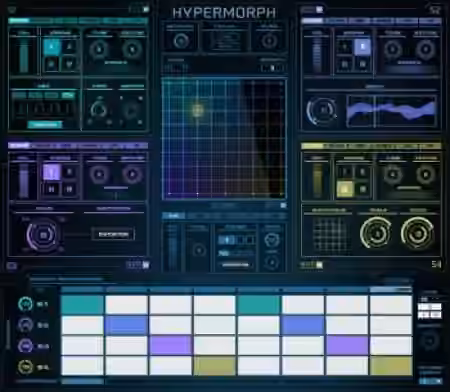The image size is (450, 392).
Task: Click the bright teal button in the teal panel
Action: 45,125
